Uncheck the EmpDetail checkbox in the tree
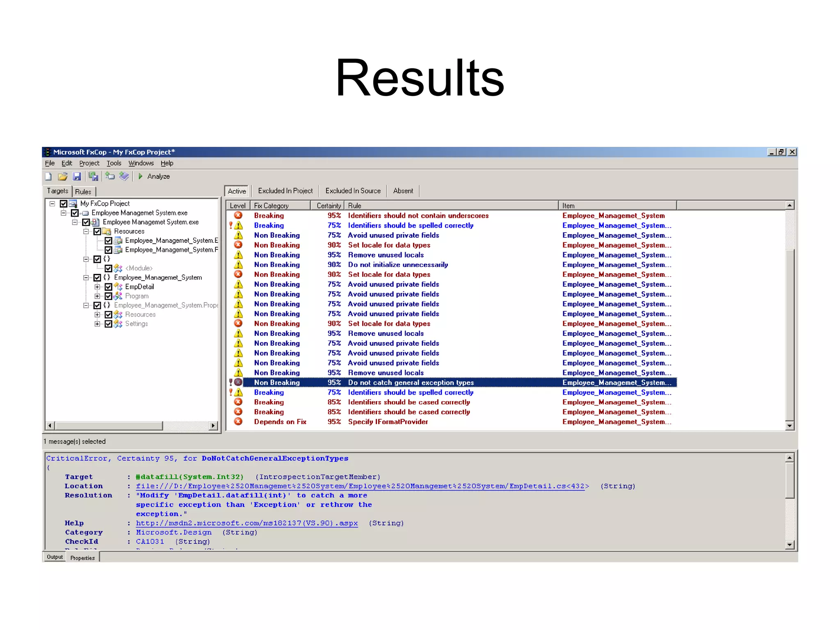This screenshot has width=840, height=630. tap(108, 287)
